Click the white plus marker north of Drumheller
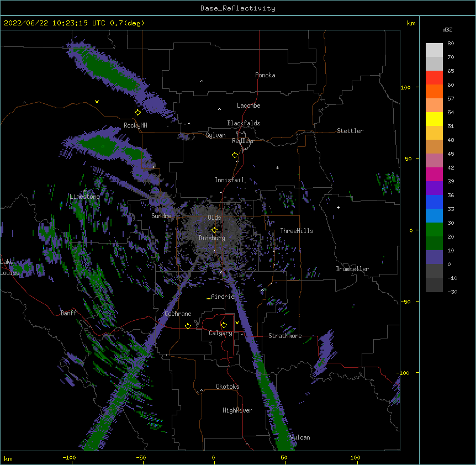The height and width of the screenshot is (465, 476). pos(338,207)
